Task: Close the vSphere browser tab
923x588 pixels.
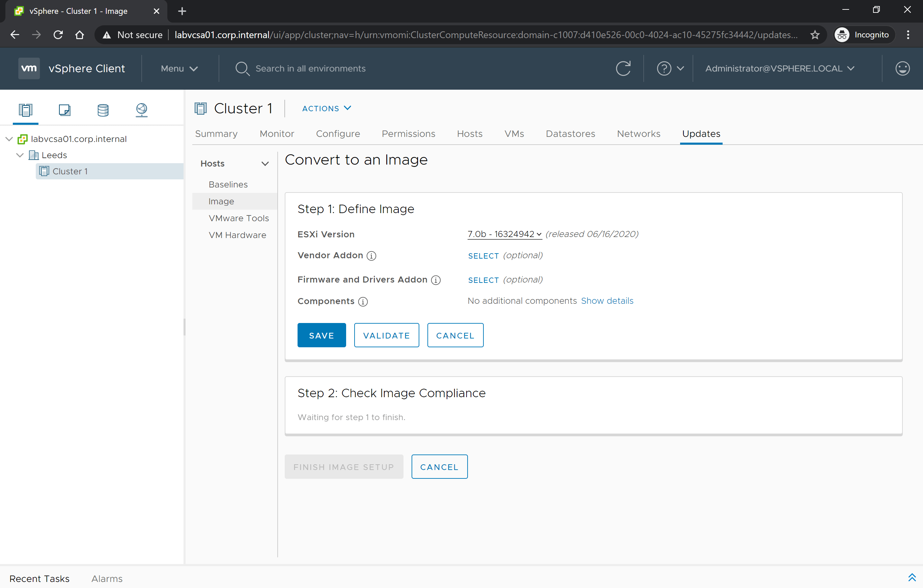Action: (x=156, y=11)
